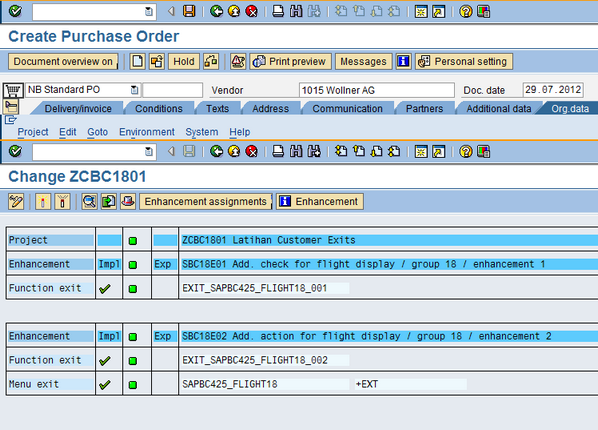Click command input field in Change ZCBC1801 window
Viewport: 598px width, 430px height.
[x=94, y=152]
